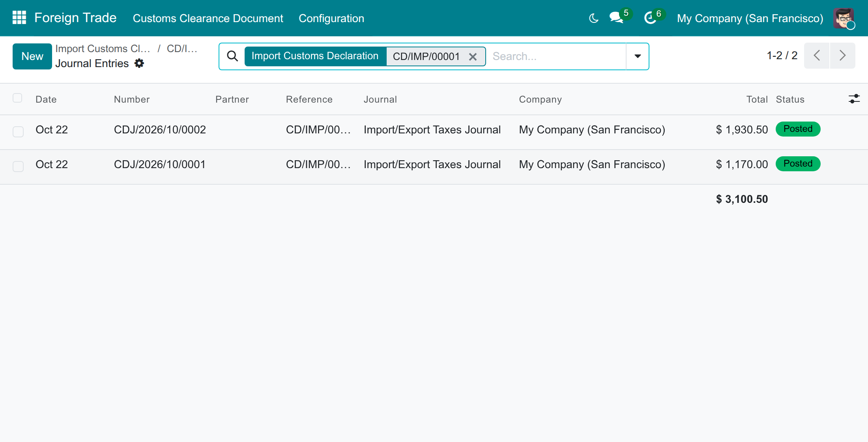Click the New button
This screenshot has height=442, width=868.
(x=32, y=56)
